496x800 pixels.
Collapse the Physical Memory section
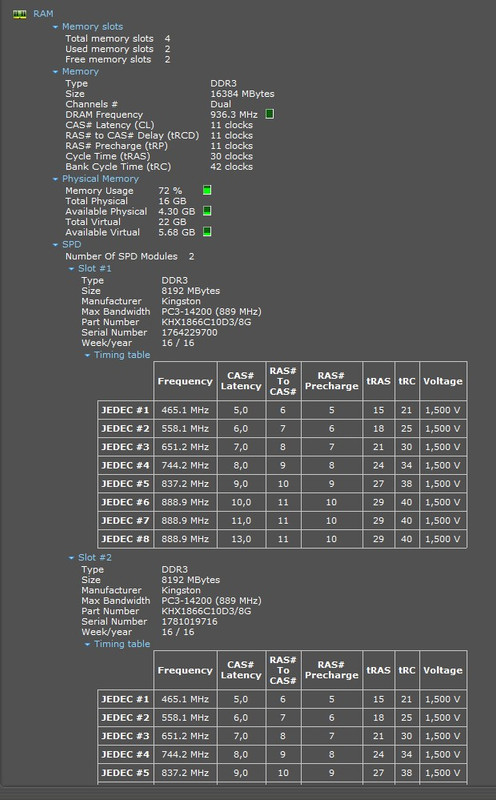coord(55,179)
